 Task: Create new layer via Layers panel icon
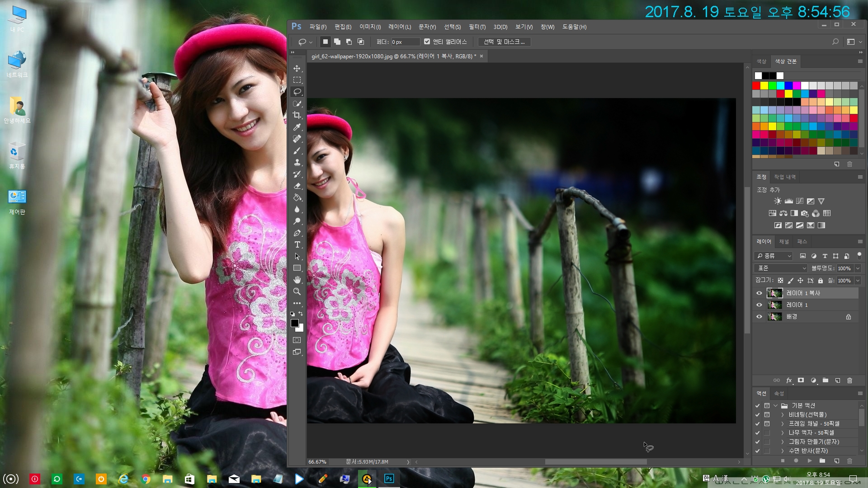coord(837,380)
